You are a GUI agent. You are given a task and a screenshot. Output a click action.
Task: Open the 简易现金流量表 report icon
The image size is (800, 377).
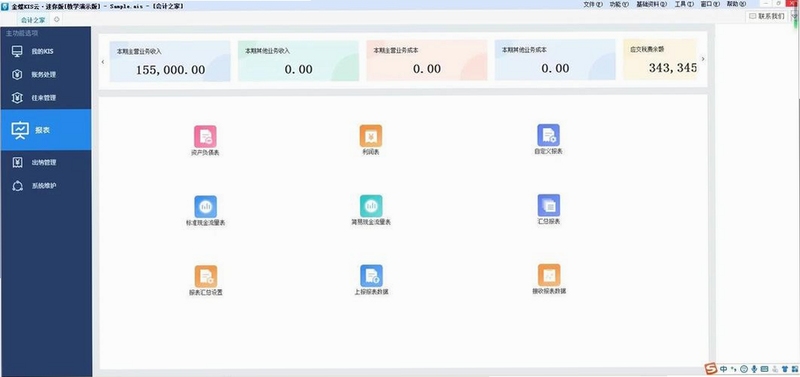[371, 210]
